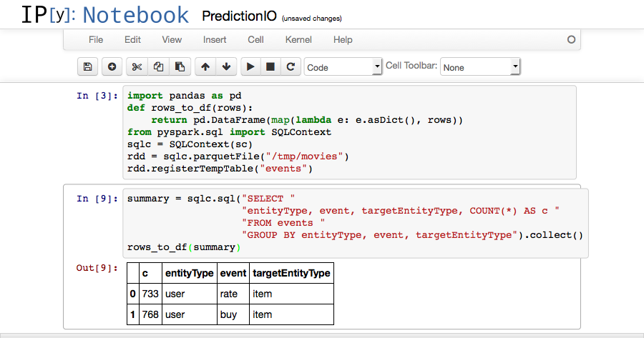Move selected cell down with arrow
Screen dimensions: 644x338
(226, 67)
